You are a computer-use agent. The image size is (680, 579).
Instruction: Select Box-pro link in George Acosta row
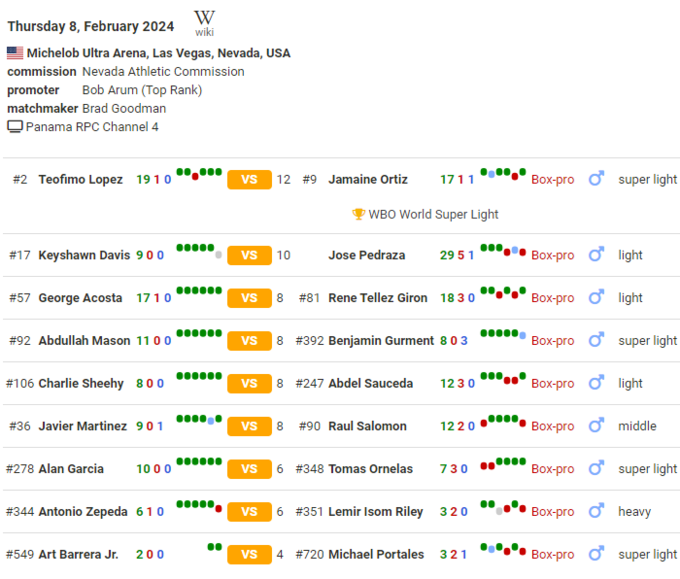click(x=552, y=298)
